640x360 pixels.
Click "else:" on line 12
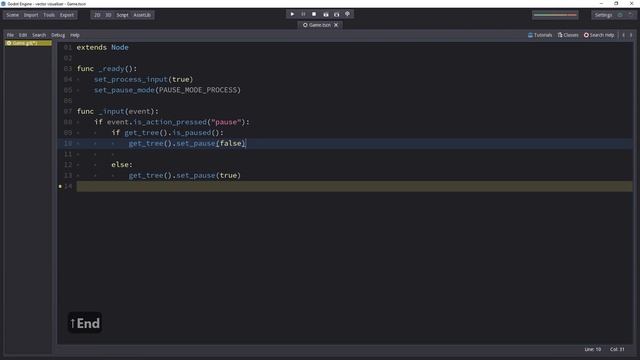[122, 164]
